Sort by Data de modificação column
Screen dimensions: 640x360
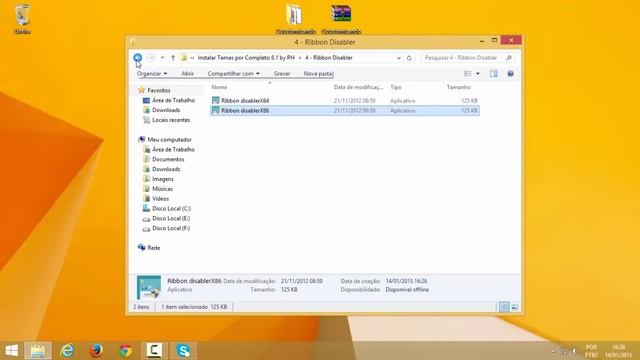click(358, 87)
